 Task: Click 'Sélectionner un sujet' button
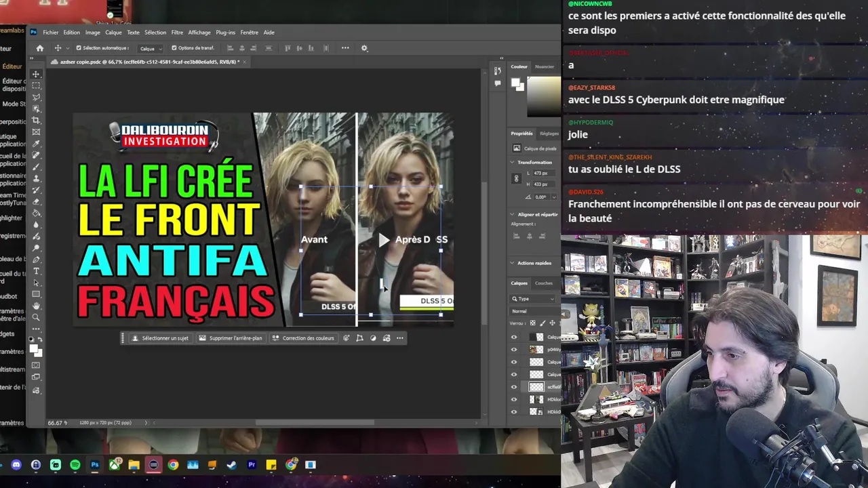click(x=160, y=338)
